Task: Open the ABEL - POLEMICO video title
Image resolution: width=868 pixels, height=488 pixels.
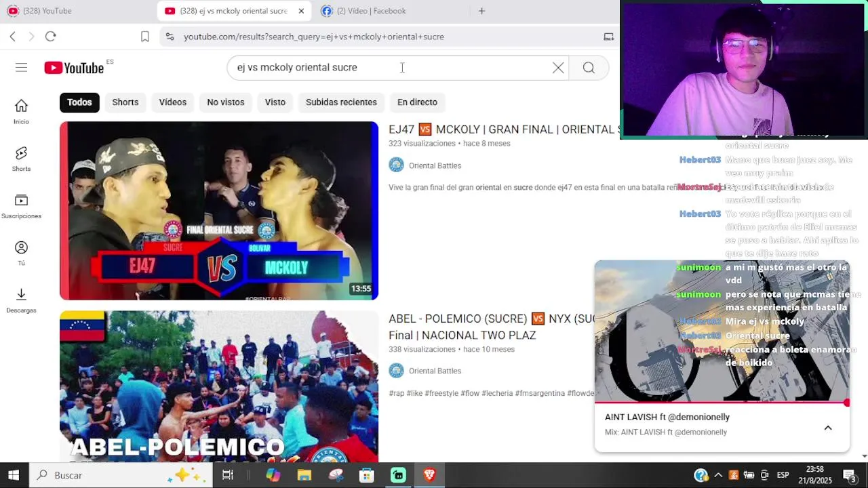Action: tap(491, 327)
